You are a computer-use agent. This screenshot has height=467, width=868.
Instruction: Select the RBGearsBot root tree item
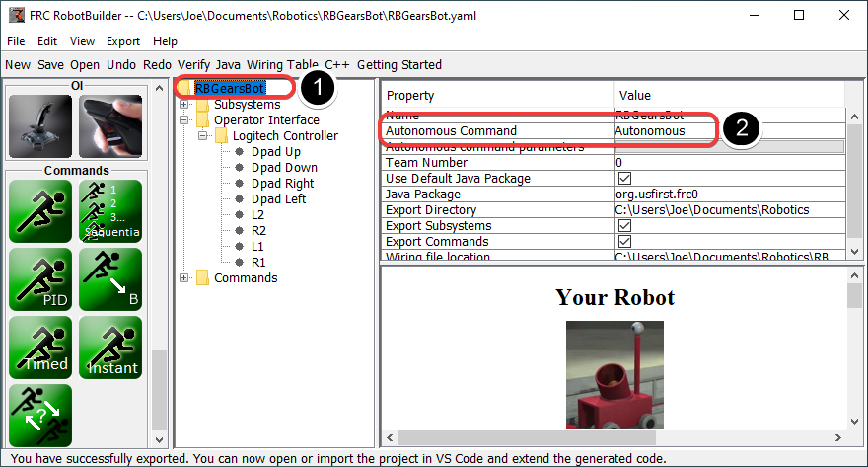pyautogui.click(x=230, y=88)
